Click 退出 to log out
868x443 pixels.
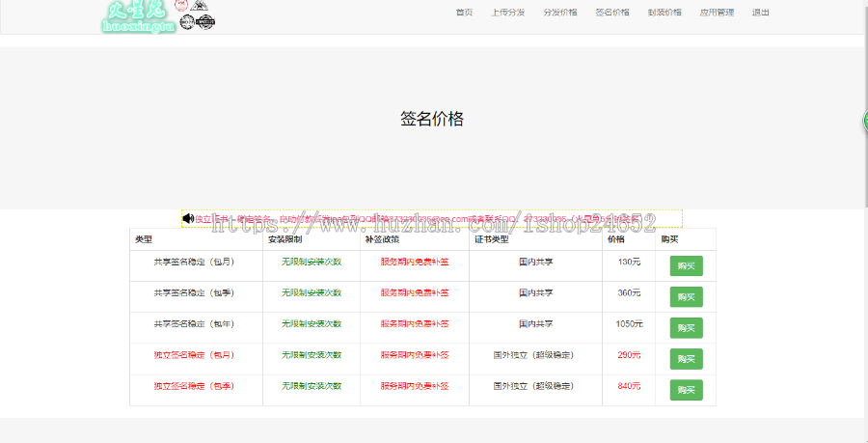pyautogui.click(x=761, y=13)
